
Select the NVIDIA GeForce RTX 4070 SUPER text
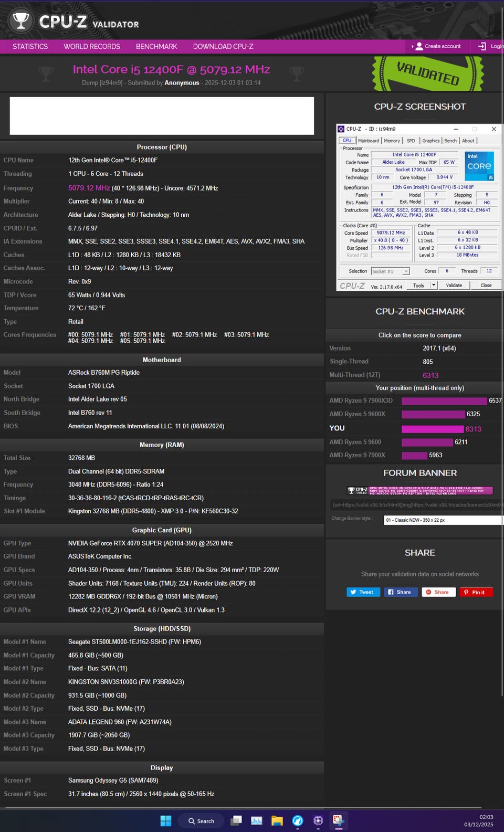(150, 543)
